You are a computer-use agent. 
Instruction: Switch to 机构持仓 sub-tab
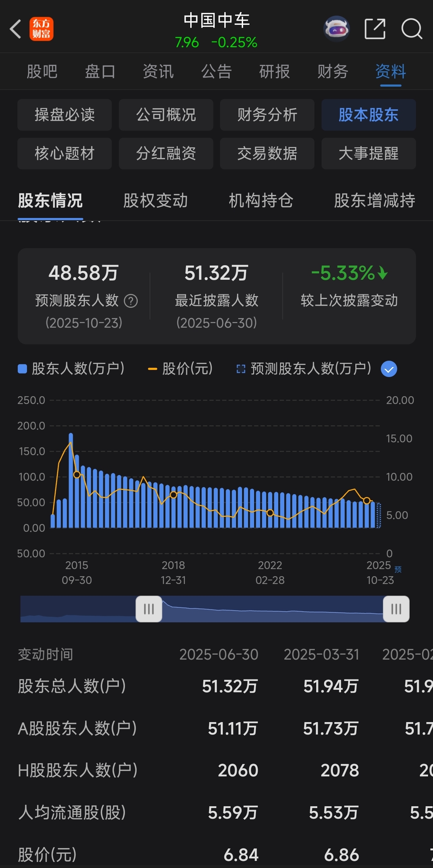click(x=261, y=201)
